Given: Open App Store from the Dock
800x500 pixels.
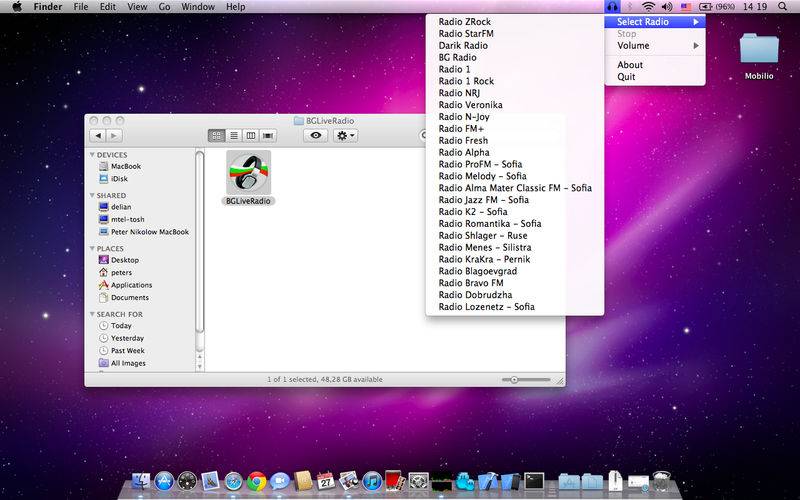Looking at the screenshot, I should pos(164,481).
